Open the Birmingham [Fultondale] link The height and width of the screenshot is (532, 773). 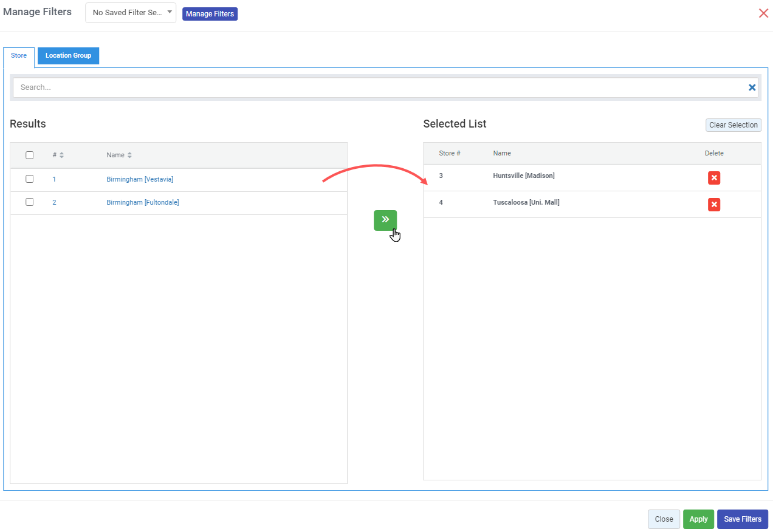point(143,202)
